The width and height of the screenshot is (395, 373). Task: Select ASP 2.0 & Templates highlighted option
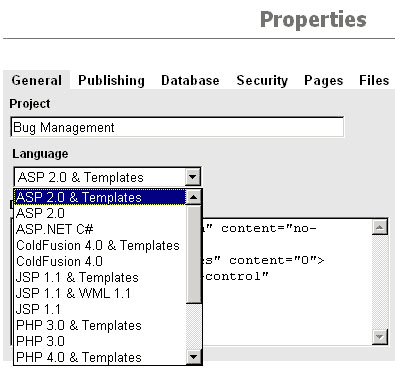pos(100,197)
